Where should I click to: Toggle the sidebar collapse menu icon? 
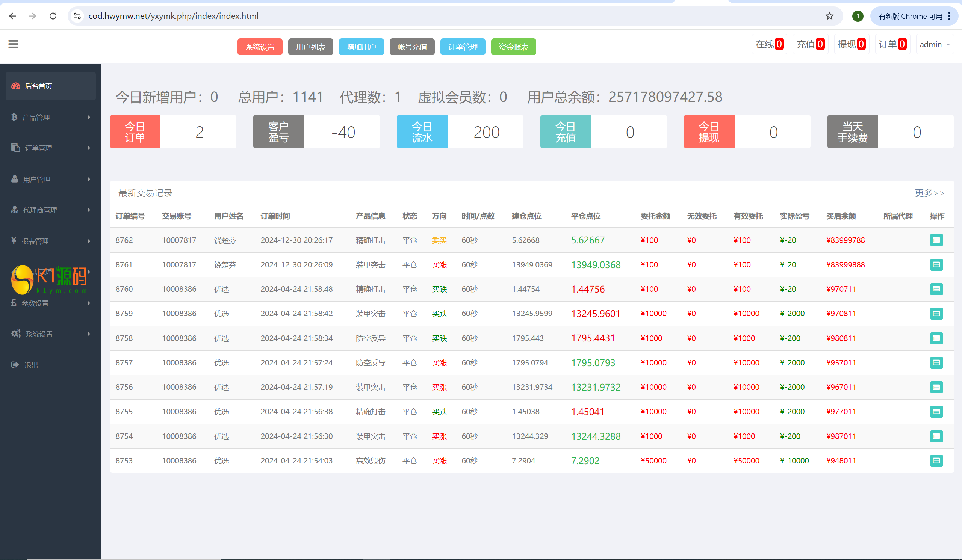tap(12, 45)
